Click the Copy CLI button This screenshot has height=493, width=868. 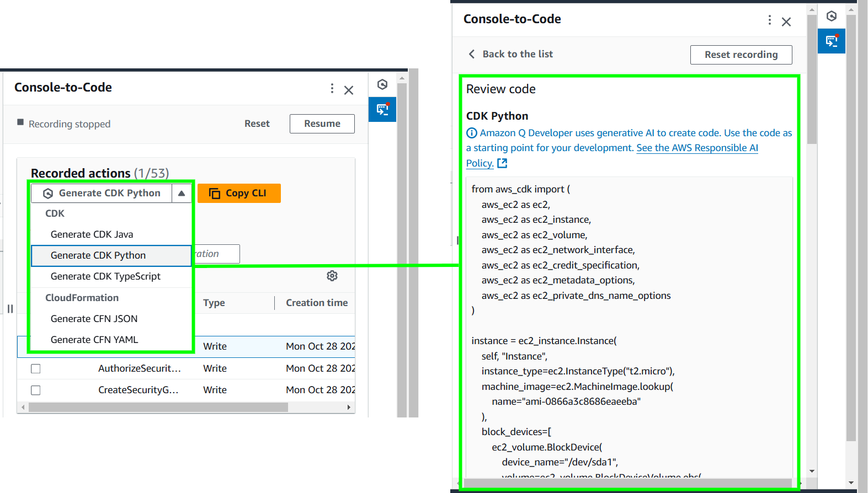(239, 193)
